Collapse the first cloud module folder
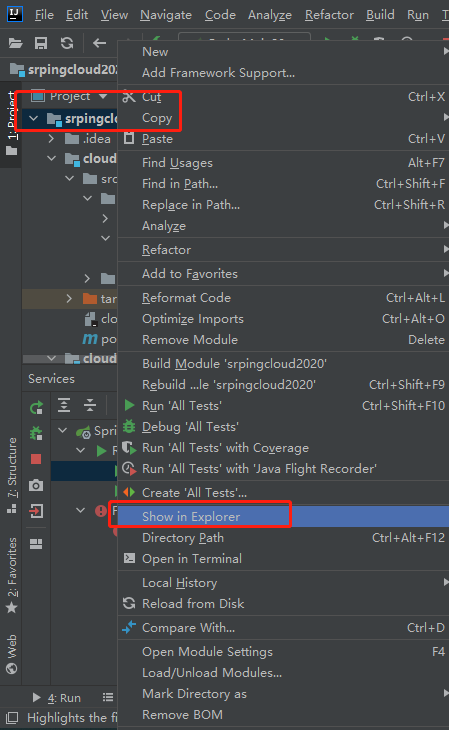The image size is (449, 730). tap(51, 158)
